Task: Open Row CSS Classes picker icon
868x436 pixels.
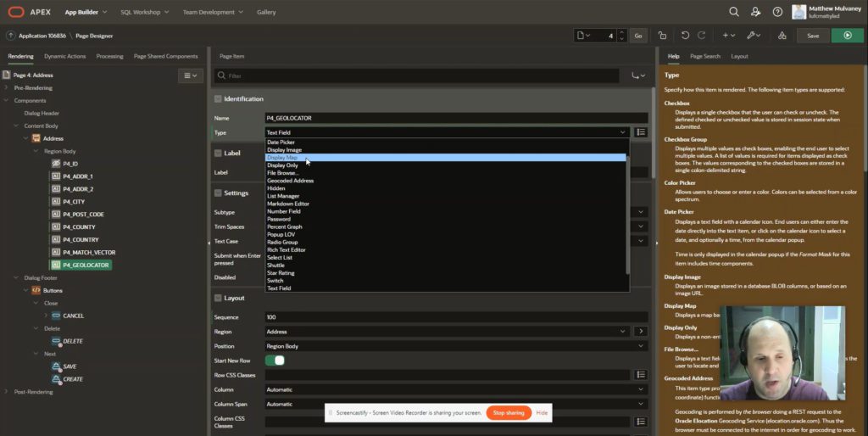Action: click(x=641, y=375)
